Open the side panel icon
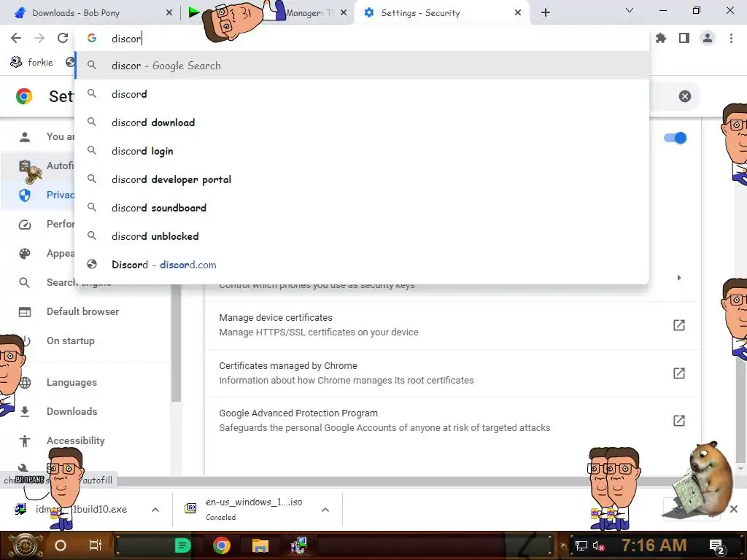The width and height of the screenshot is (747, 560). pyautogui.click(x=684, y=38)
